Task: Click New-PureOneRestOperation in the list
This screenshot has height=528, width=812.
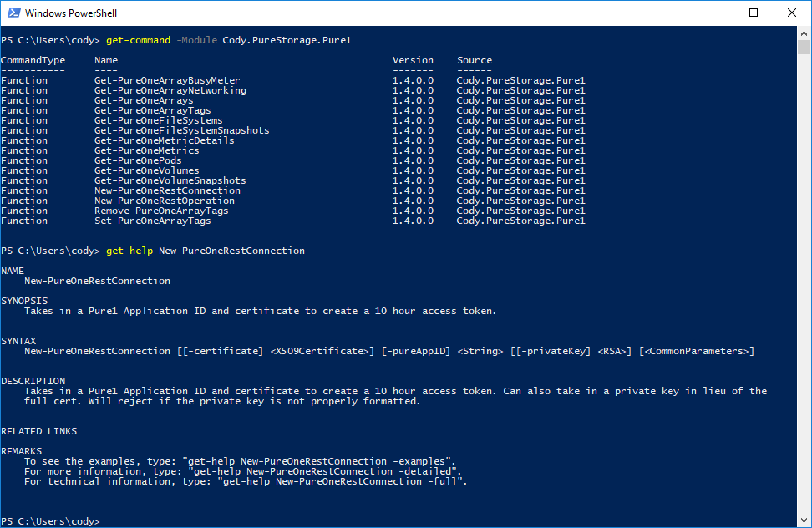Action: tap(165, 201)
